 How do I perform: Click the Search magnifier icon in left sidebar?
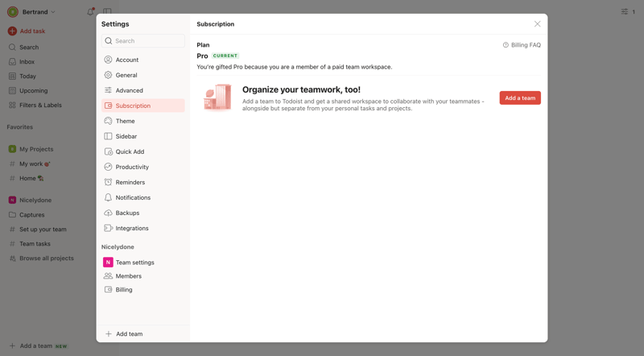12,48
